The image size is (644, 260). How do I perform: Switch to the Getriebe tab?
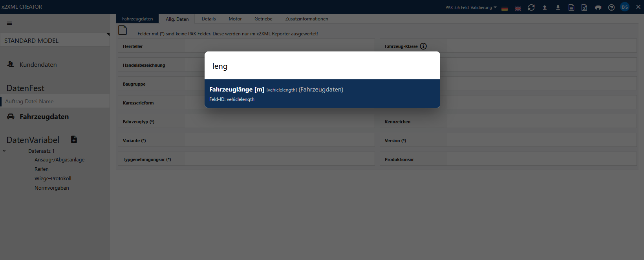pyautogui.click(x=263, y=19)
